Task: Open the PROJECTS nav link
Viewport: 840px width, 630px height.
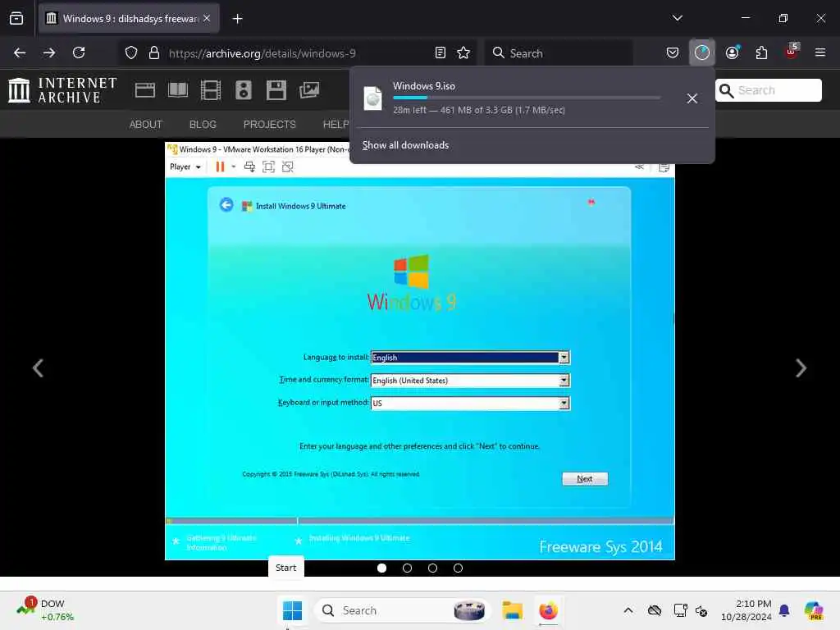Action: [x=269, y=125]
